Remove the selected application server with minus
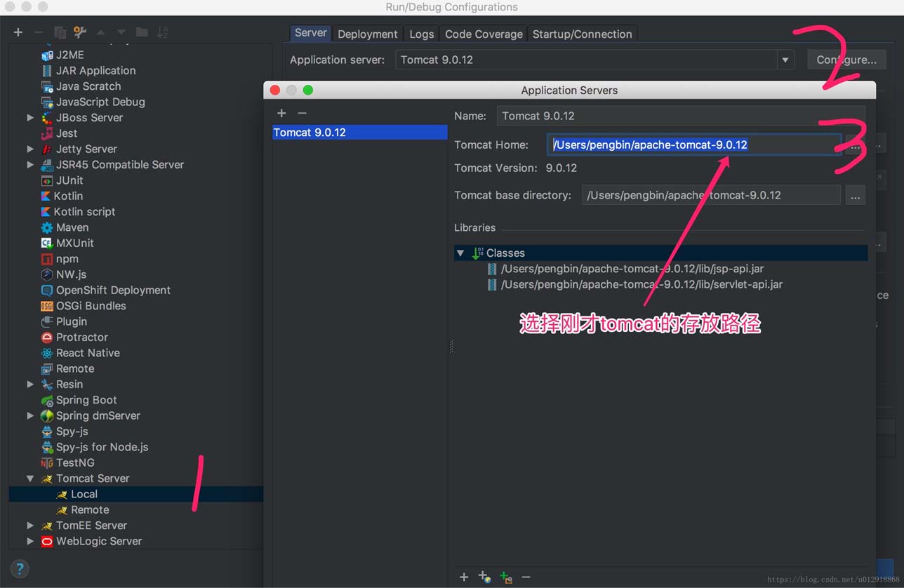Screen dimensions: 904x588 click(302, 113)
